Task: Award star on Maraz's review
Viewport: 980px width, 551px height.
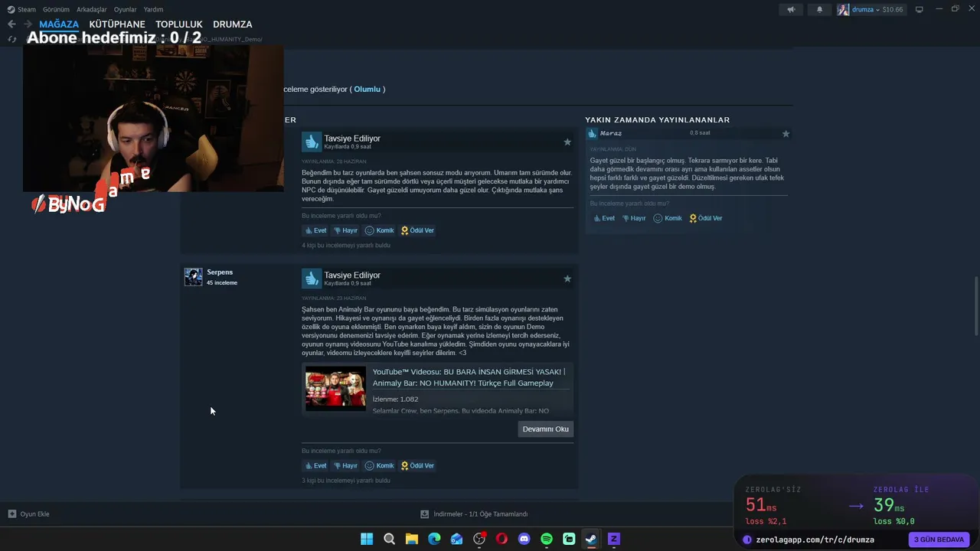Action: (786, 134)
